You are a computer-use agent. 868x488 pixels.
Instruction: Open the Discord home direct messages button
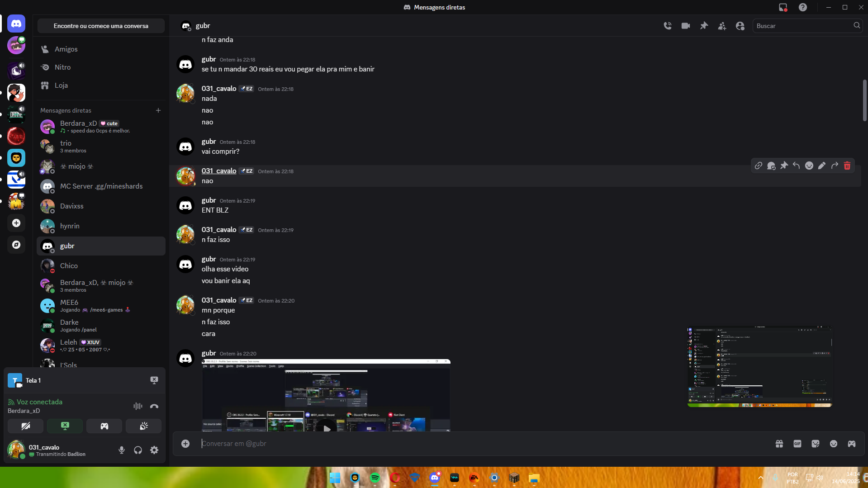coord(16,24)
